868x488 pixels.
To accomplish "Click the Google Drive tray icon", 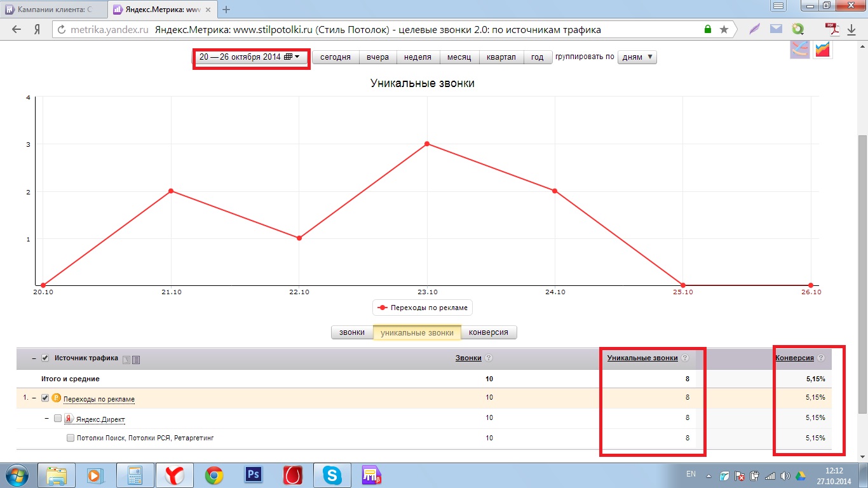I will pyautogui.click(x=800, y=476).
